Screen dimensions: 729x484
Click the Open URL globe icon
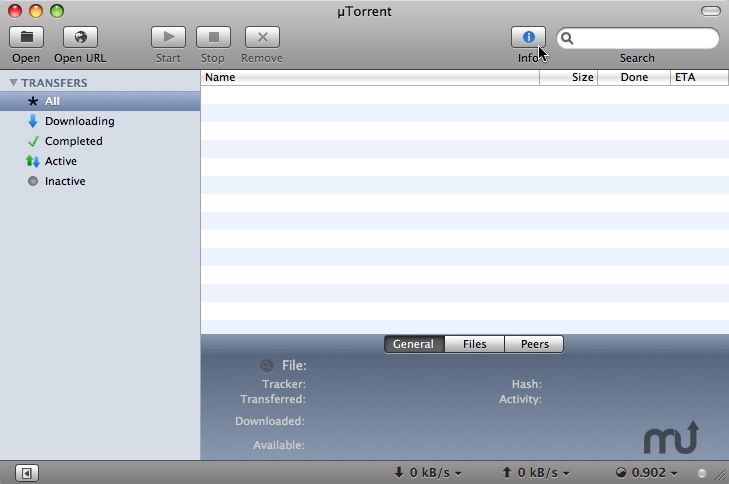coord(80,37)
